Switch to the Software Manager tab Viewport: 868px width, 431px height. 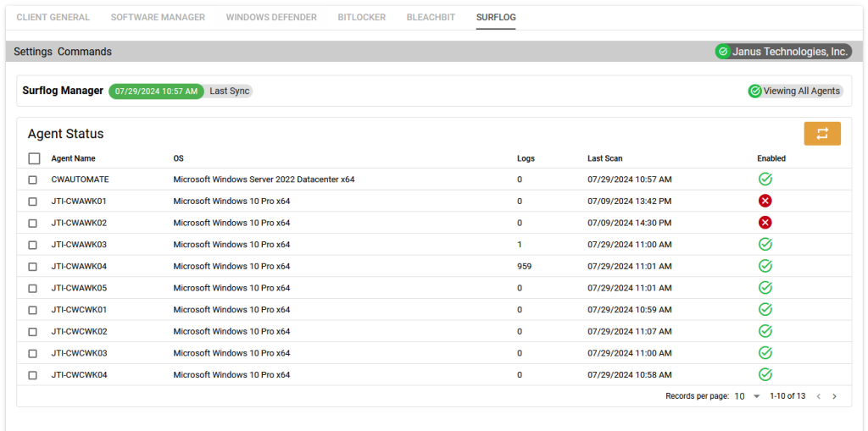coord(158,17)
